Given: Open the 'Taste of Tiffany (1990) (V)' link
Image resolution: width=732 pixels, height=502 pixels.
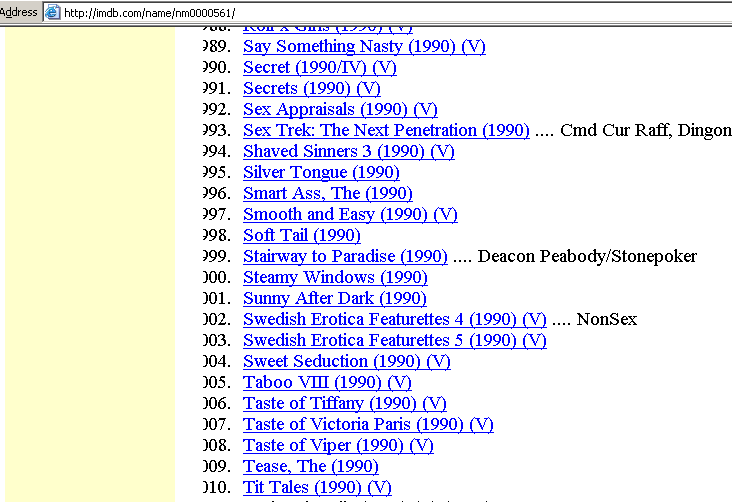Looking at the screenshot, I should pos(345,404).
